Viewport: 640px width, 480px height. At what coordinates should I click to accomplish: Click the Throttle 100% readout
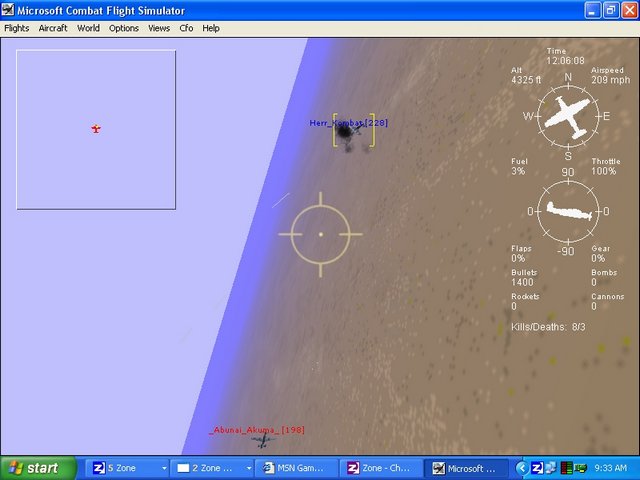606,167
